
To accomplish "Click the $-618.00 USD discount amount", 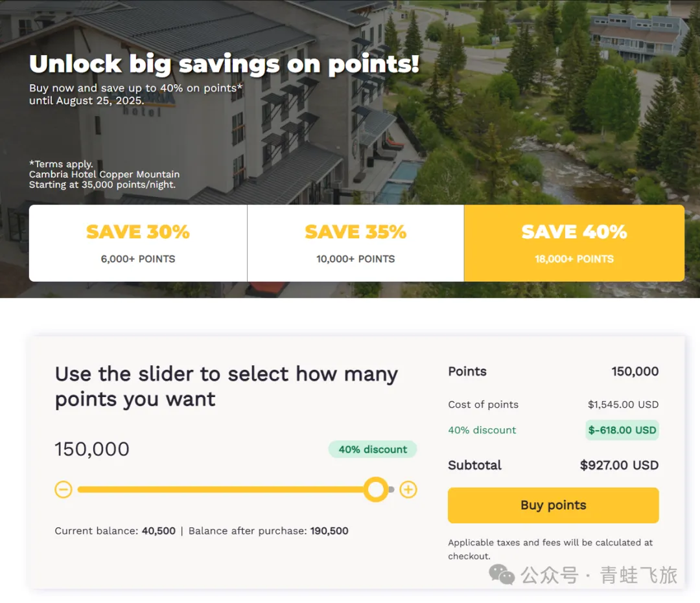I will pos(622,430).
